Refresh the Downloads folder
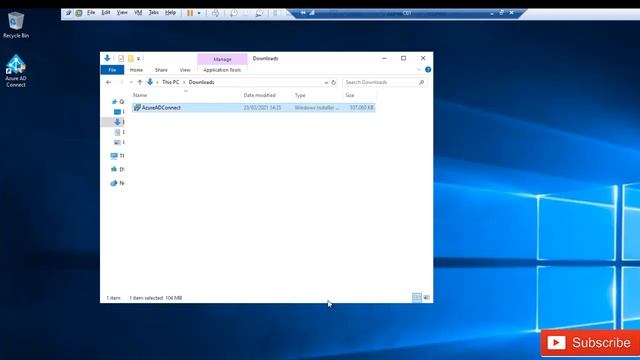 pyautogui.click(x=333, y=82)
